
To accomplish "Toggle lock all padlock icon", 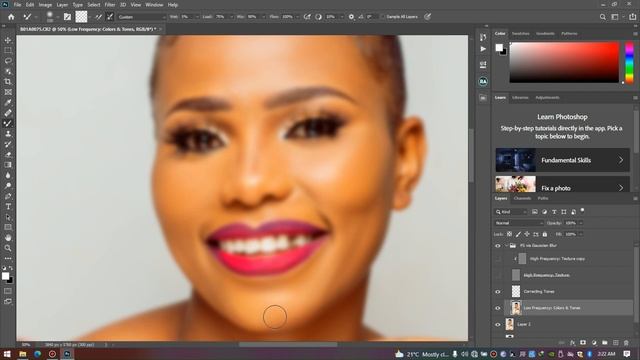I will [544, 234].
